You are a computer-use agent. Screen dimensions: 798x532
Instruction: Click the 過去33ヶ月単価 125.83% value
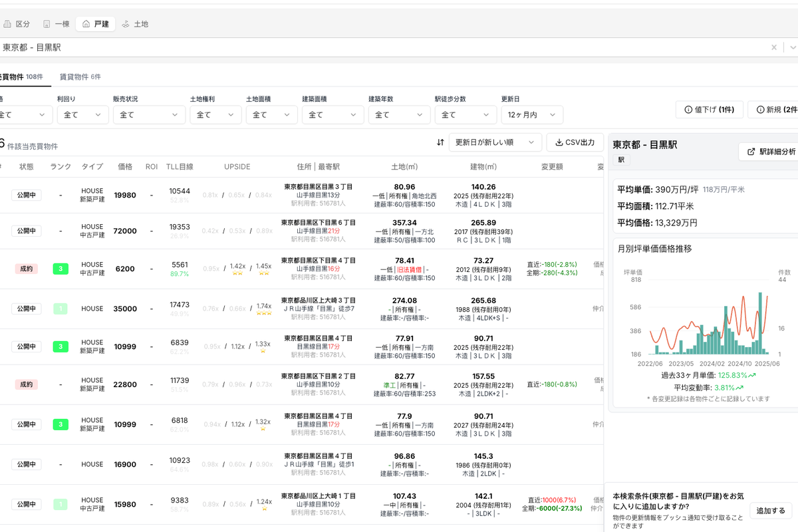click(x=737, y=375)
